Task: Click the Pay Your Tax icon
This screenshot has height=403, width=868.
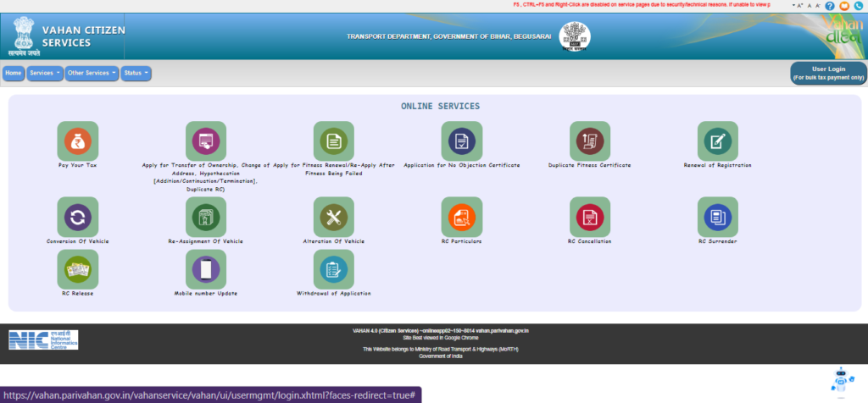Action: 77,141
